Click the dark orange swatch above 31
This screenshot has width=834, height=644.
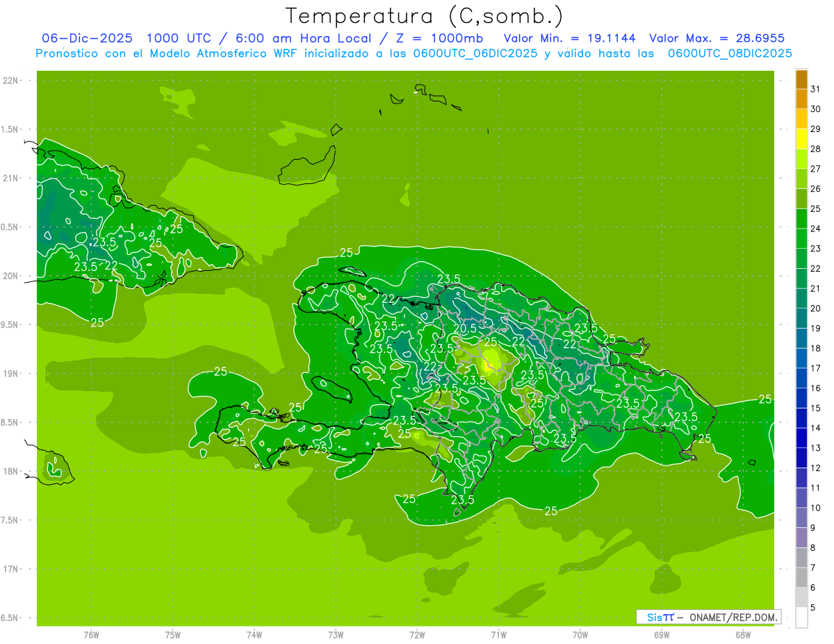coord(802,79)
